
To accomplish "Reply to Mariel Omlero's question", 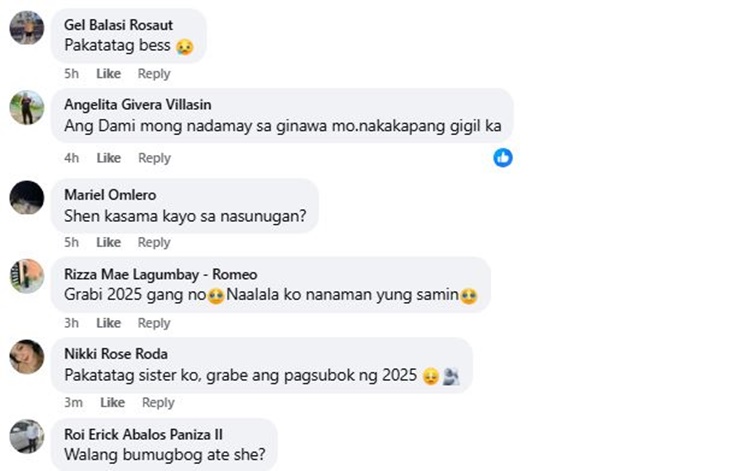I will [x=154, y=242].
